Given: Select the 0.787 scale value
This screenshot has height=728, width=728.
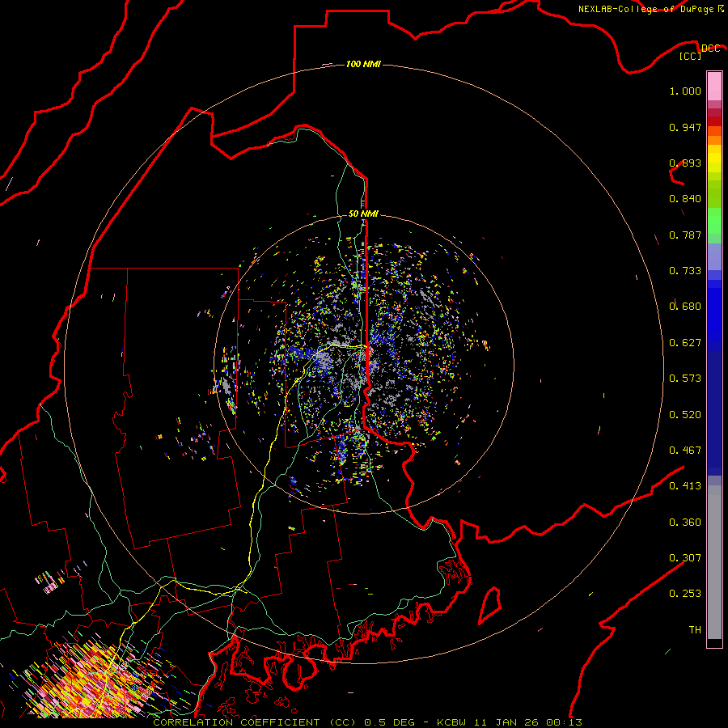Looking at the screenshot, I should [x=685, y=235].
